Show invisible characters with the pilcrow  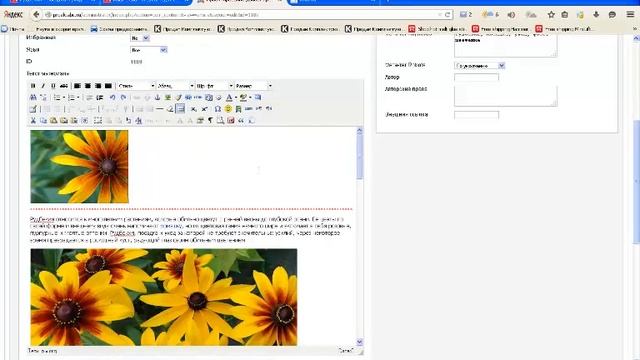211,120
